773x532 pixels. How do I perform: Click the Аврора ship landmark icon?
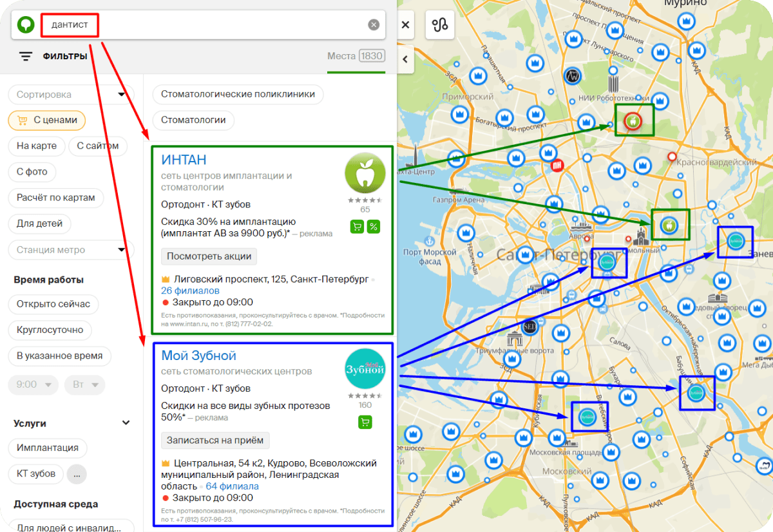pyautogui.click(x=580, y=227)
